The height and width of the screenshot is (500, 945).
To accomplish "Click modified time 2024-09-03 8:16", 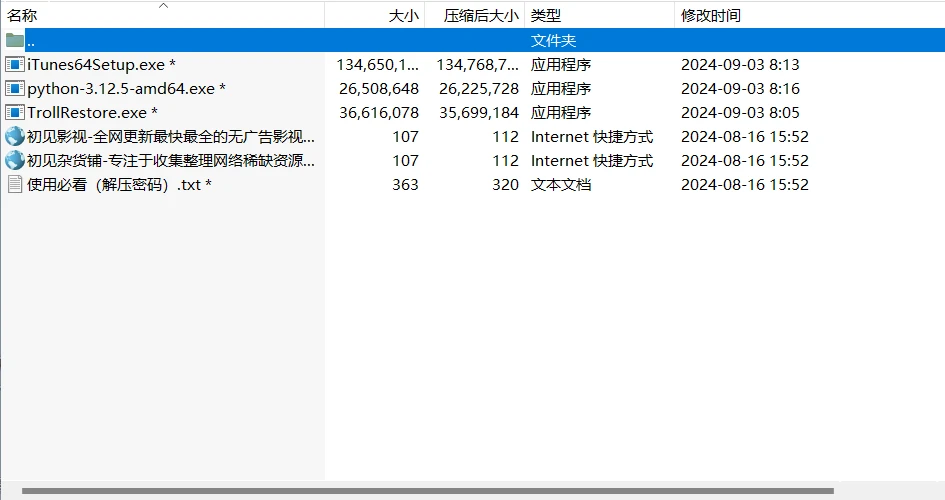I will click(x=740, y=89).
